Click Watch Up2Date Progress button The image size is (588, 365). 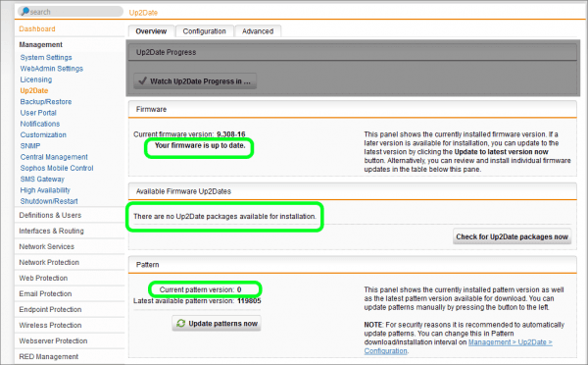coord(195,81)
